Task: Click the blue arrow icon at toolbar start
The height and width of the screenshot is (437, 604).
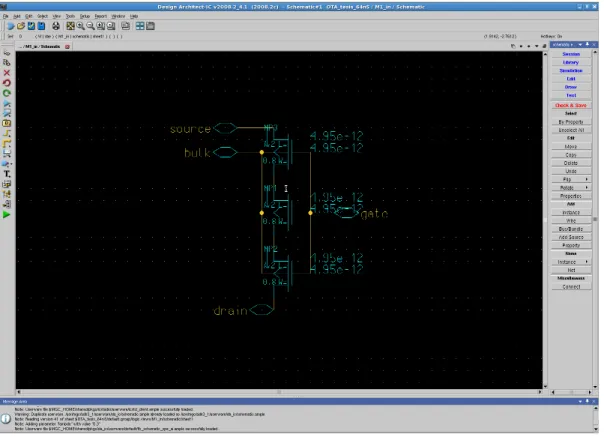Action: [11, 26]
